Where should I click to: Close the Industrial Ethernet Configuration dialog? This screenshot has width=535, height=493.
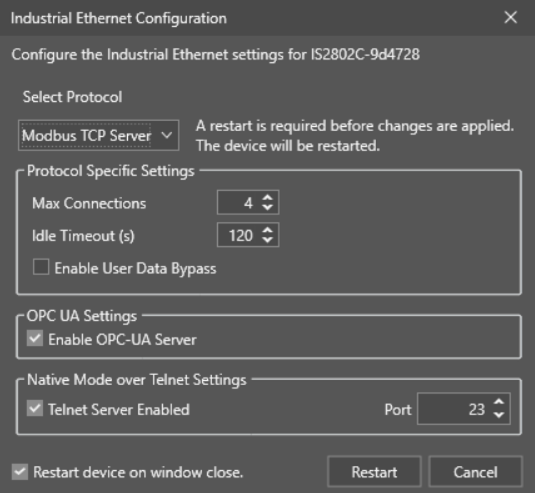click(x=510, y=17)
